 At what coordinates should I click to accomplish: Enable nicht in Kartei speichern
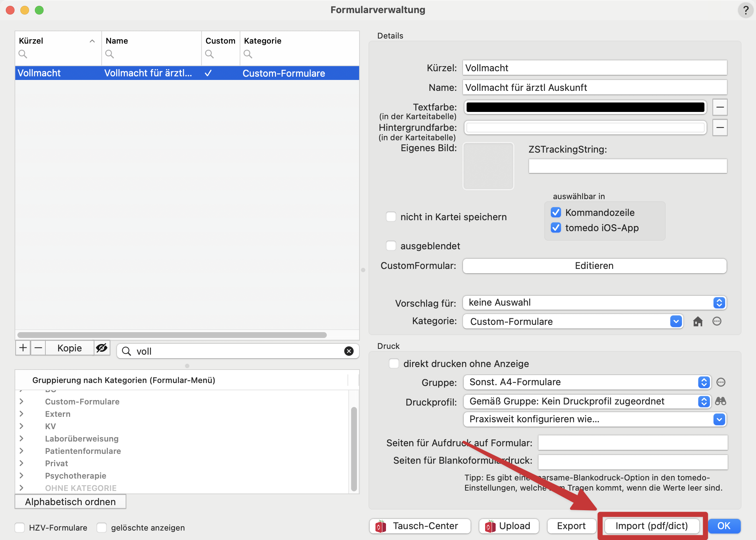(391, 217)
